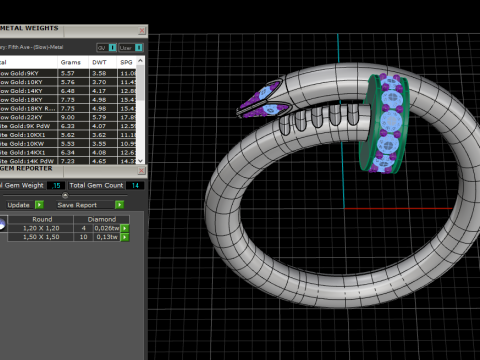Click green arrow on 1,50 X 1,50 row

pyautogui.click(x=125, y=237)
